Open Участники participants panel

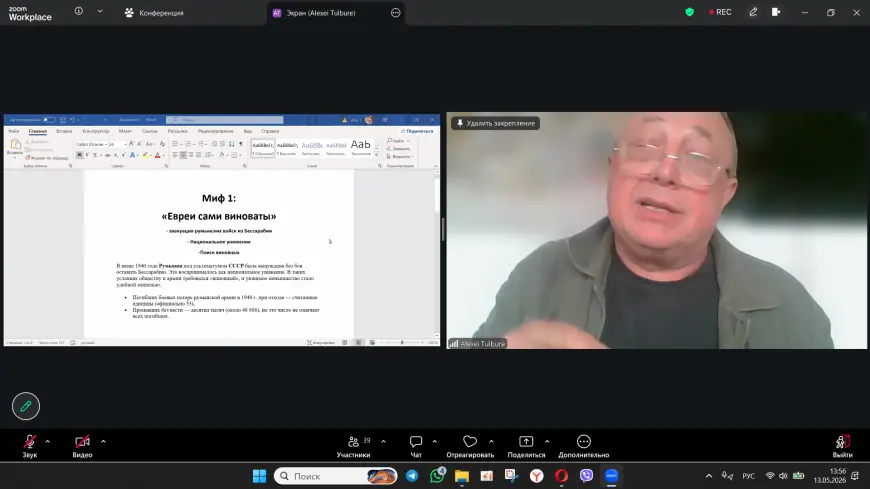(x=354, y=446)
